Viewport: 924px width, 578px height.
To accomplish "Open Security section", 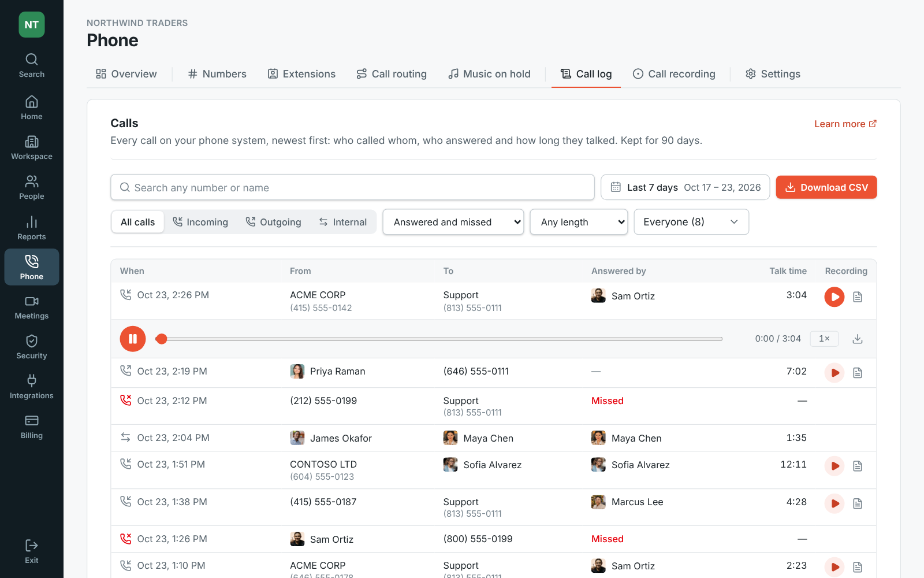I will tap(31, 347).
